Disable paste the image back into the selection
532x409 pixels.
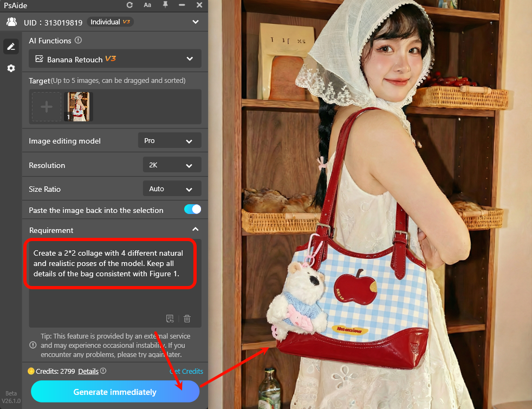tap(192, 209)
